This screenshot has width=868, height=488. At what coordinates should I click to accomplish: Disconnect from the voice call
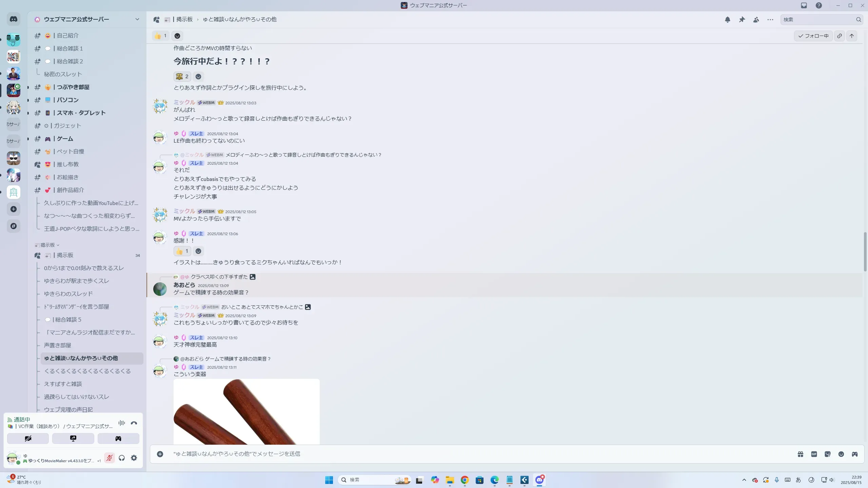coord(134,423)
